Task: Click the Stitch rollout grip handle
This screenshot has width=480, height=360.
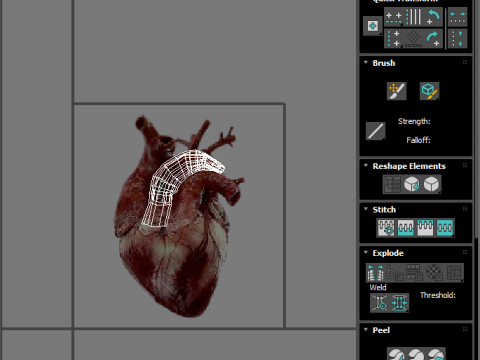Action: click(465, 209)
